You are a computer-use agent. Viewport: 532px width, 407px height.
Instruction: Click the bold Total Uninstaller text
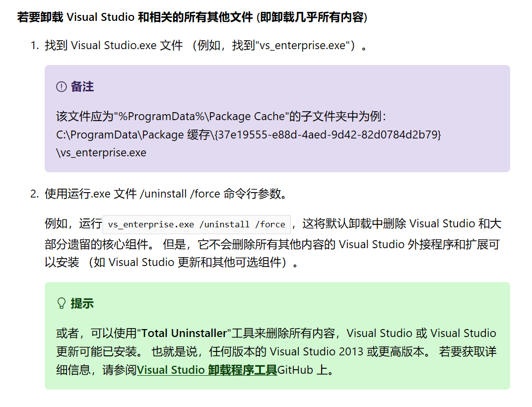[185, 333]
